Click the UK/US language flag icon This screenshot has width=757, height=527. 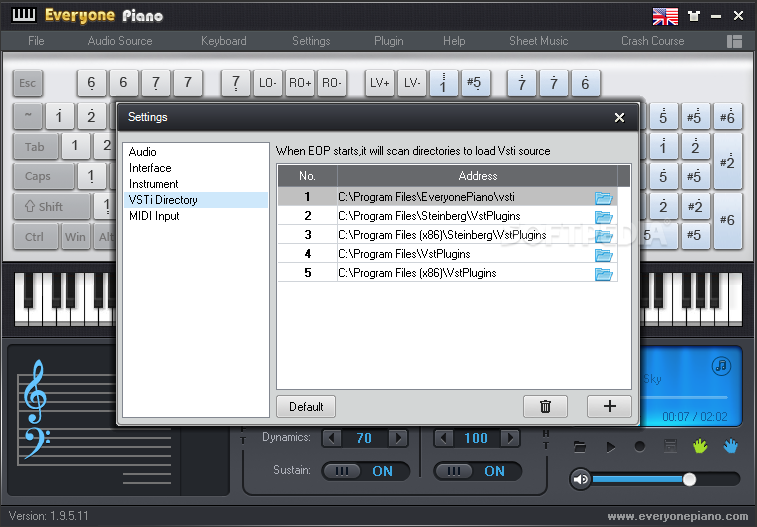pyautogui.click(x=665, y=16)
